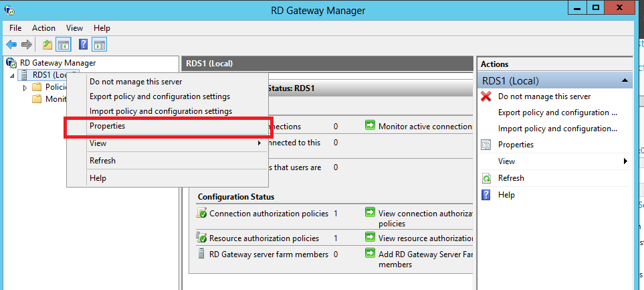Click Resource authorization policies text
This screenshot has width=644, height=290.
click(264, 238)
